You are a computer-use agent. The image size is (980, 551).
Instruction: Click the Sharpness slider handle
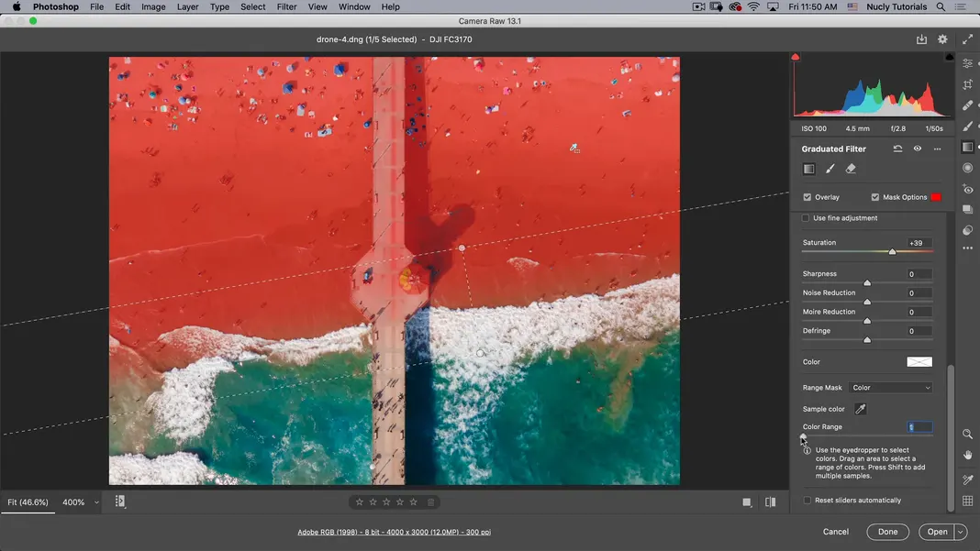click(867, 283)
